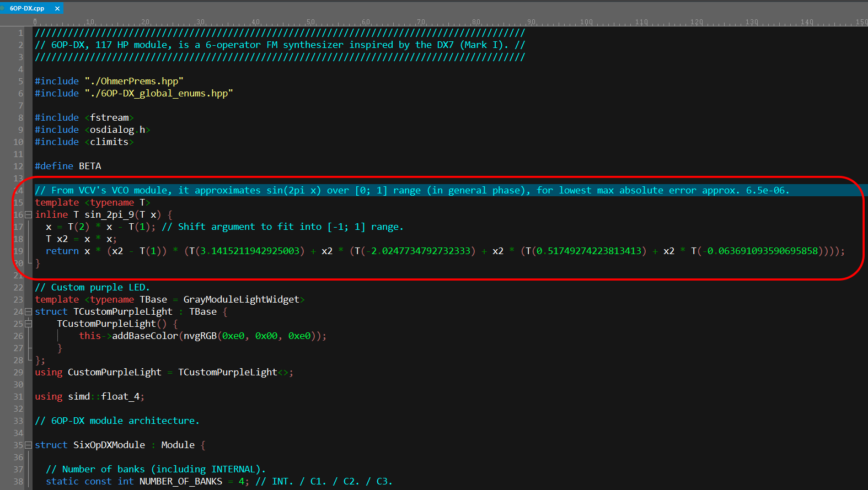The width and height of the screenshot is (868, 490).
Task: Click line number 5 in the gutter
Action: click(x=20, y=82)
